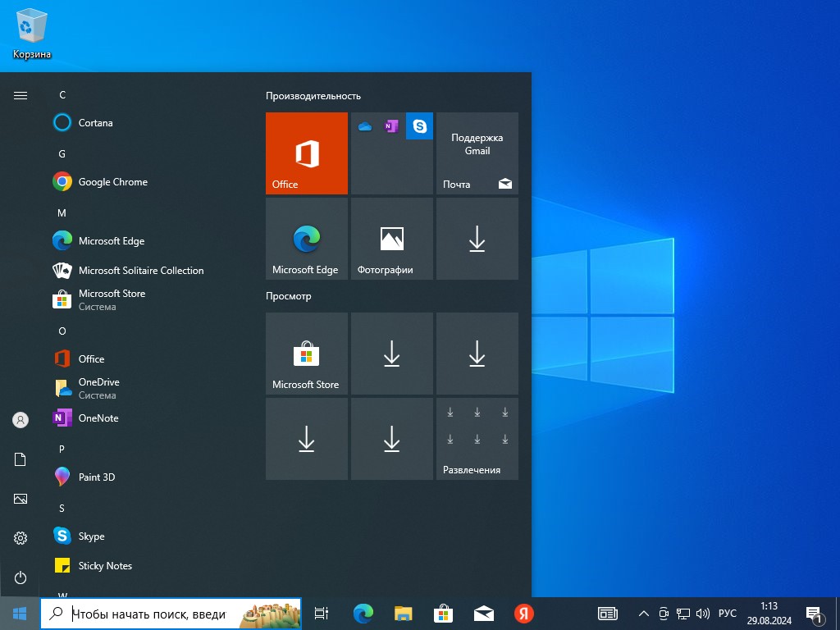Show hidden system tray icons
The height and width of the screenshot is (630, 840).
(x=643, y=614)
